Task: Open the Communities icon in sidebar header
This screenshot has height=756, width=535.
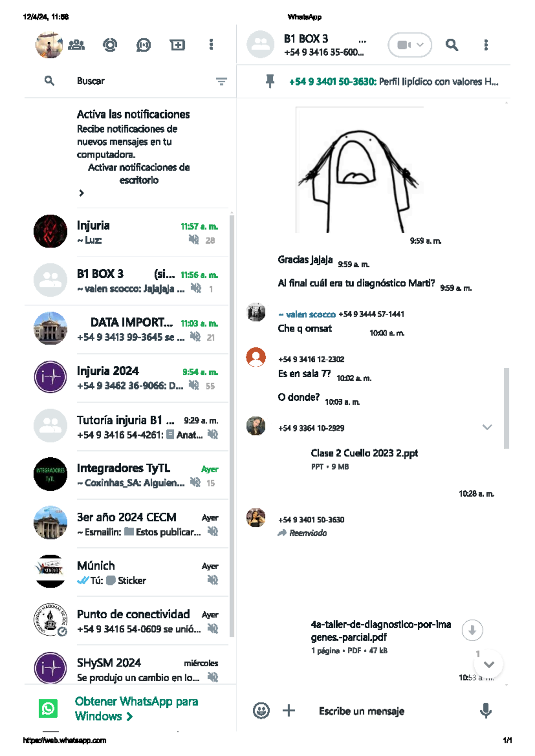Action: [x=76, y=45]
